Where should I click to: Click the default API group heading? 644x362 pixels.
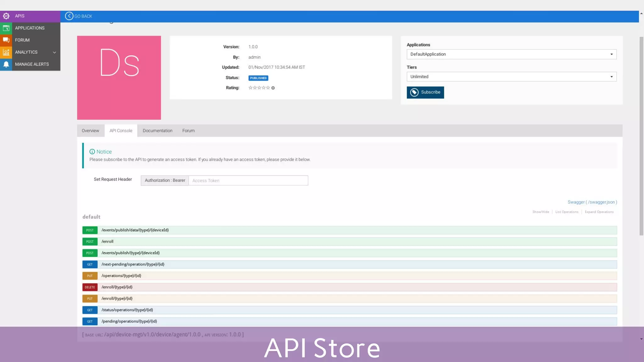coord(91,217)
